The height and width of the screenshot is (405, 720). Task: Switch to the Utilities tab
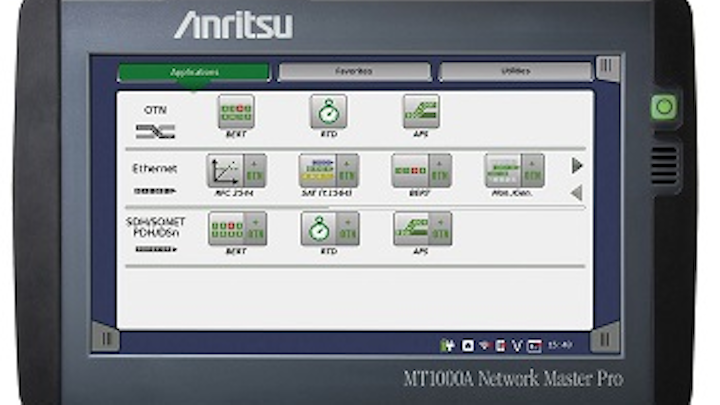point(516,72)
